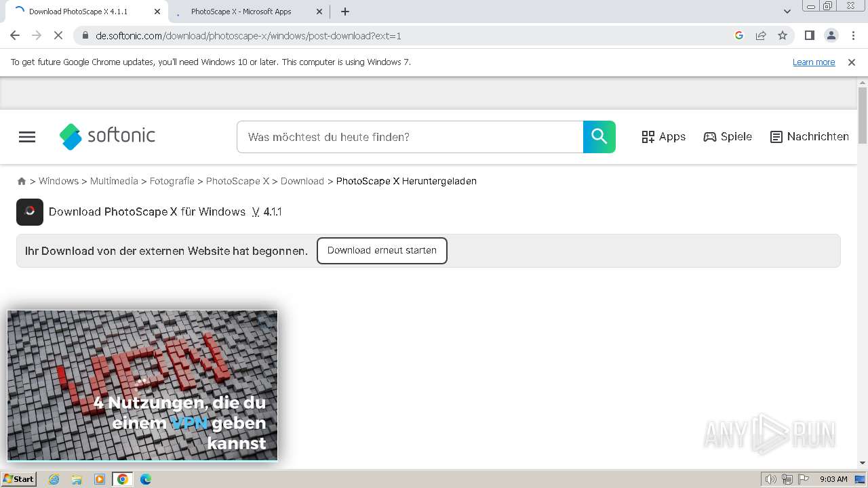Close the PhotoScape X Microsoft Apps tab
The height and width of the screenshot is (488, 868).
coord(320,12)
